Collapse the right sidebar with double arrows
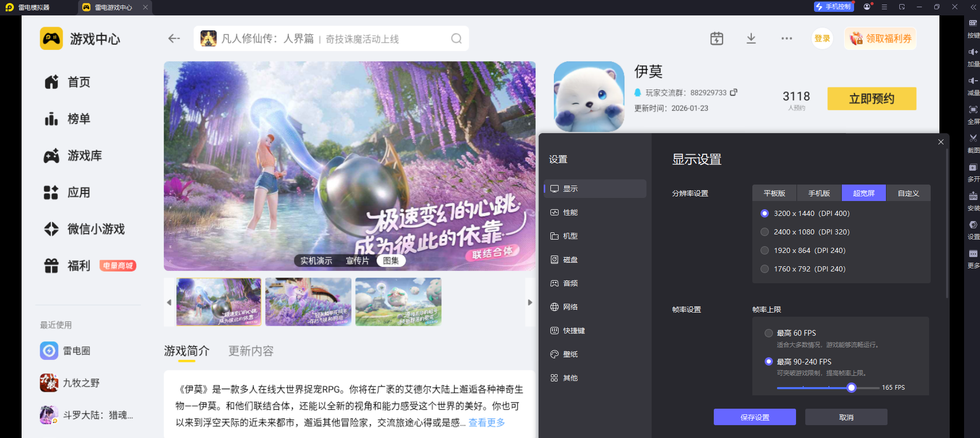 [973, 7]
